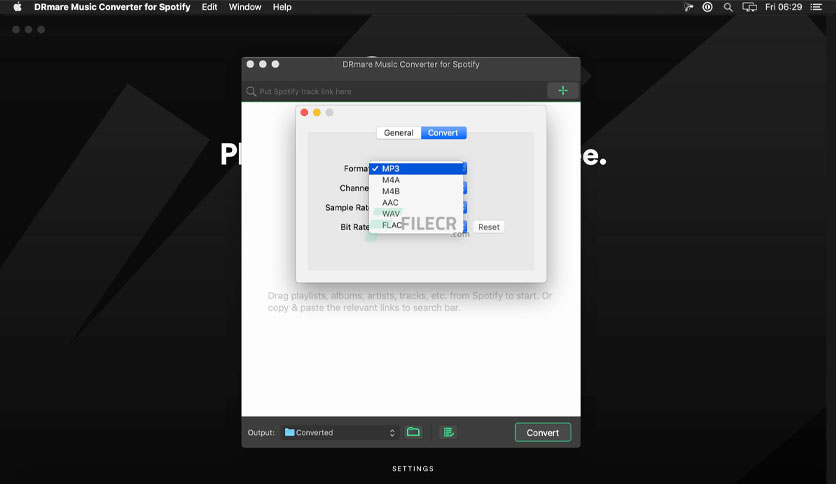The image size is (836, 484).
Task: Click the SETTINGS caption below window
Action: click(x=413, y=469)
